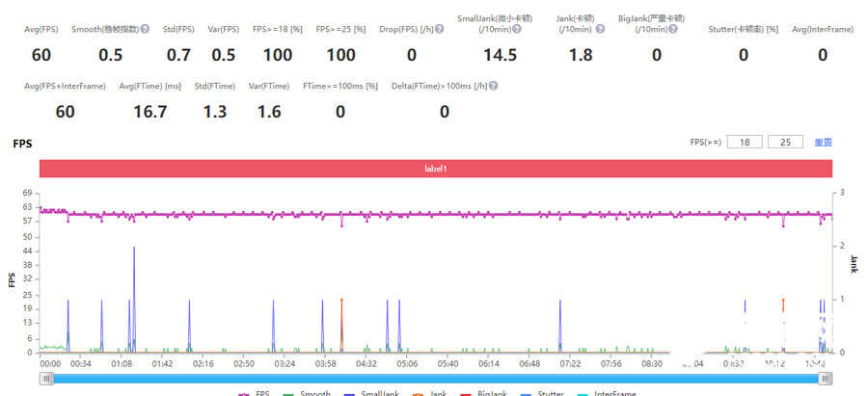This screenshot has height=396, width=868.
Task: Select the red label1 bar
Action: pos(435,169)
